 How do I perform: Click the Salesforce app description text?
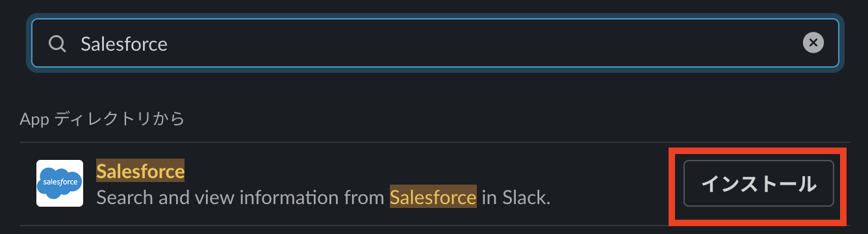(324, 197)
